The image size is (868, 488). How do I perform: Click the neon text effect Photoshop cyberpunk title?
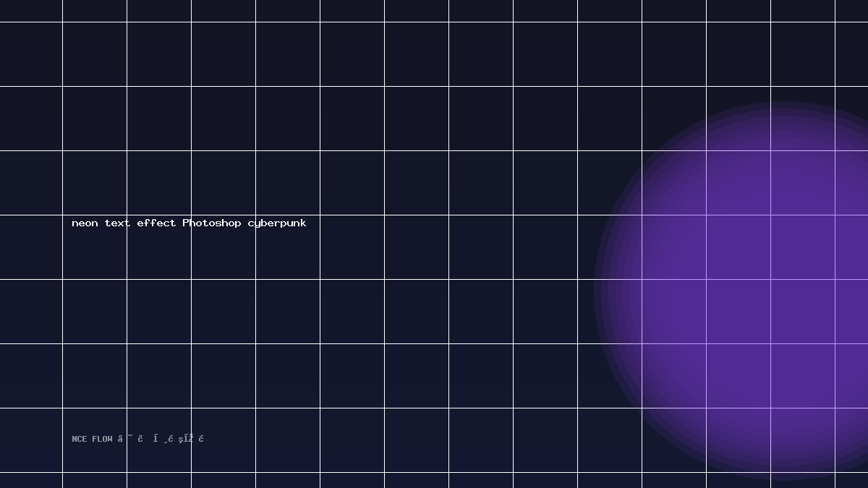(189, 223)
